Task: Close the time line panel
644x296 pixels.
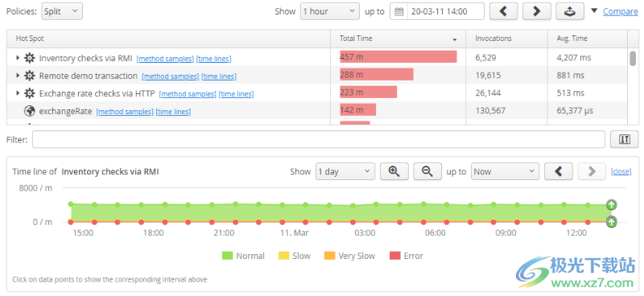Action: coord(621,171)
